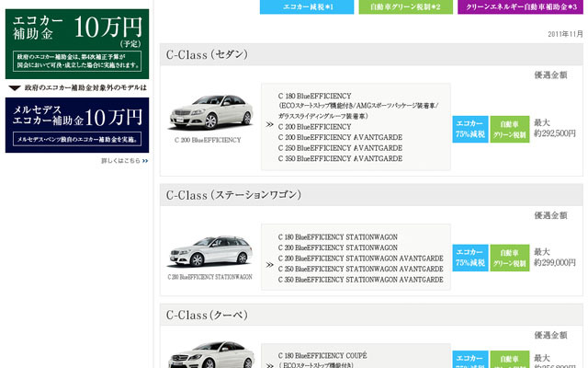The image size is (588, 368).
Task: Click the 優遇金額 label in the sedan section
Action: click(x=550, y=75)
